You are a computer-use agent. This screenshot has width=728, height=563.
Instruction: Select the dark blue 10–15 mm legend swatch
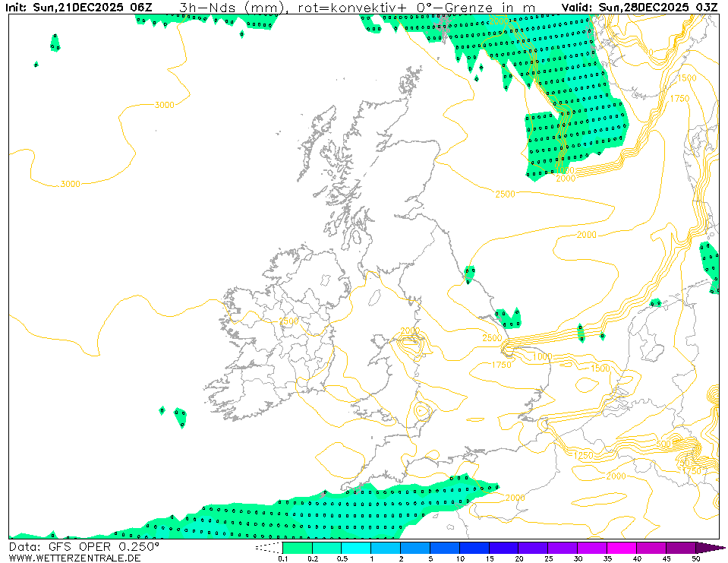[474, 548]
